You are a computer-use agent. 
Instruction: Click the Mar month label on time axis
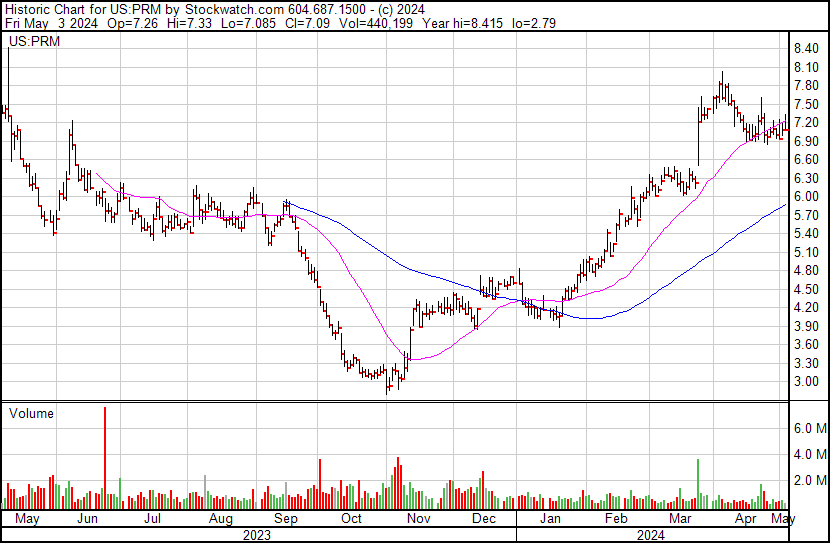(680, 519)
